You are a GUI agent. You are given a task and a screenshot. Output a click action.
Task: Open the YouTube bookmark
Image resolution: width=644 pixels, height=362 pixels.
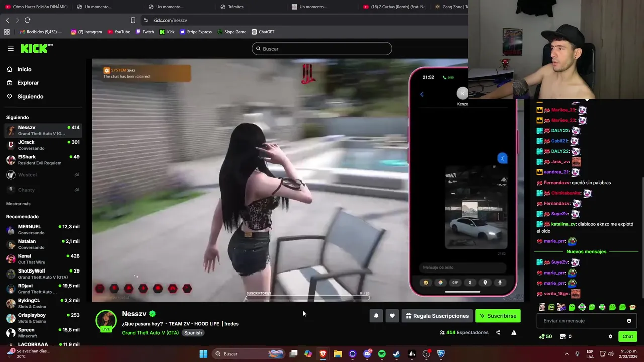119,32
